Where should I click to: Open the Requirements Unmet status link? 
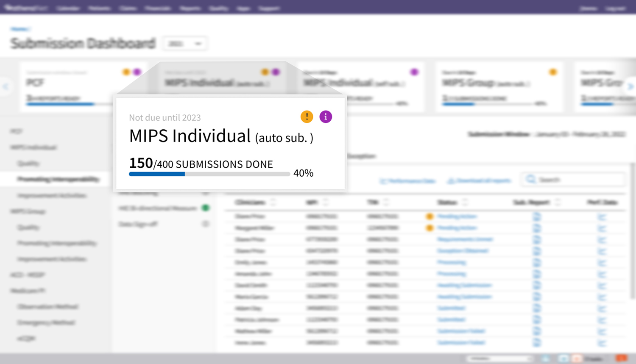465,239
